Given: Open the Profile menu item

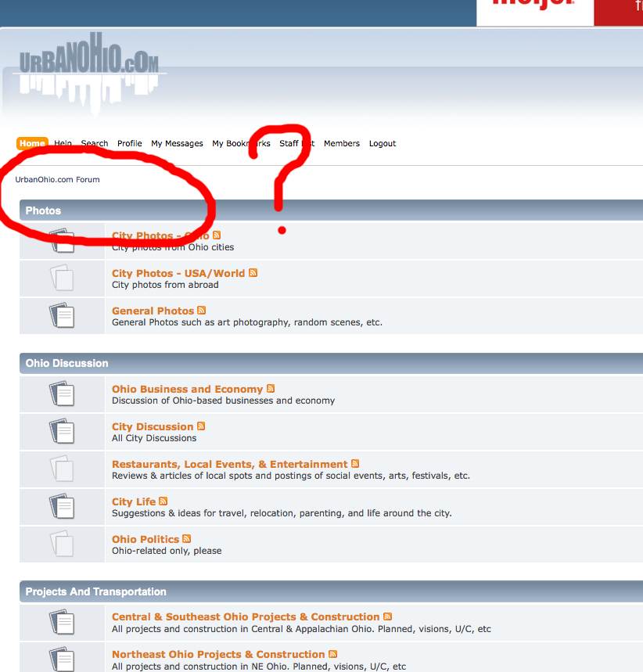Looking at the screenshot, I should point(129,144).
